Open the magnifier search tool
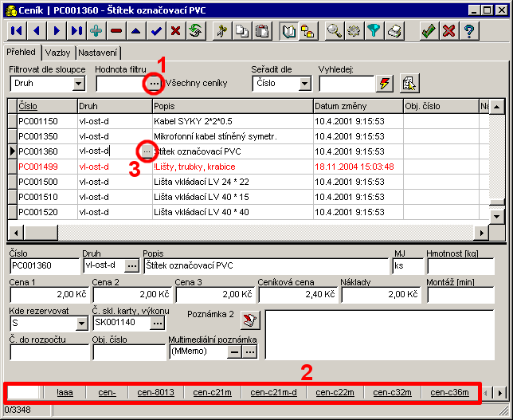 (334, 31)
